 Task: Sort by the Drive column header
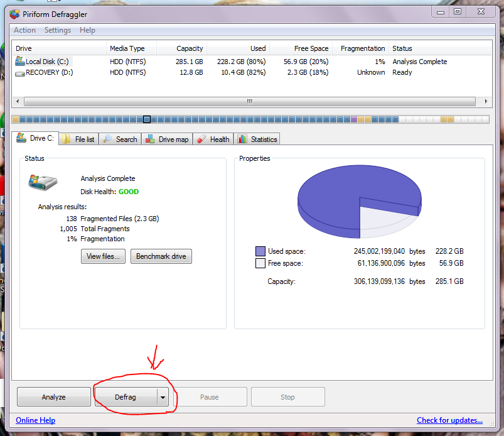(x=59, y=48)
